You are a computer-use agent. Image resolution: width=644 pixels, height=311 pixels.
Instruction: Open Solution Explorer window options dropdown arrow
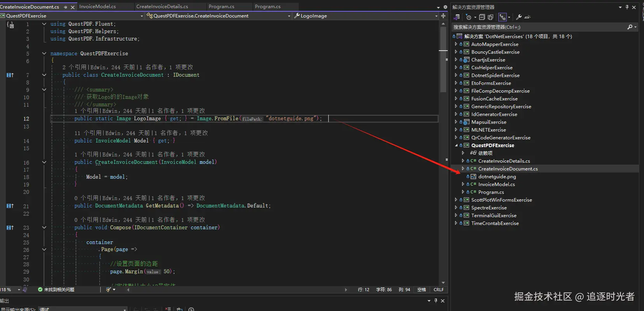pos(620,7)
